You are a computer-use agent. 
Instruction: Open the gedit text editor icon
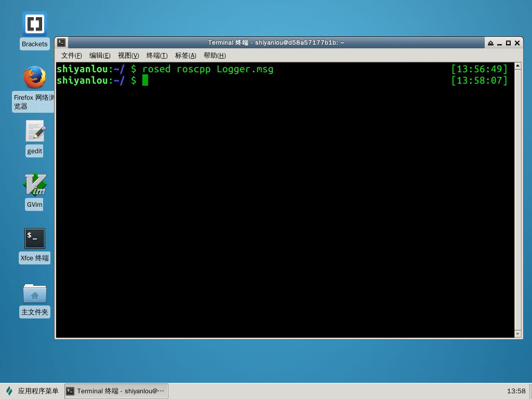pyautogui.click(x=35, y=131)
